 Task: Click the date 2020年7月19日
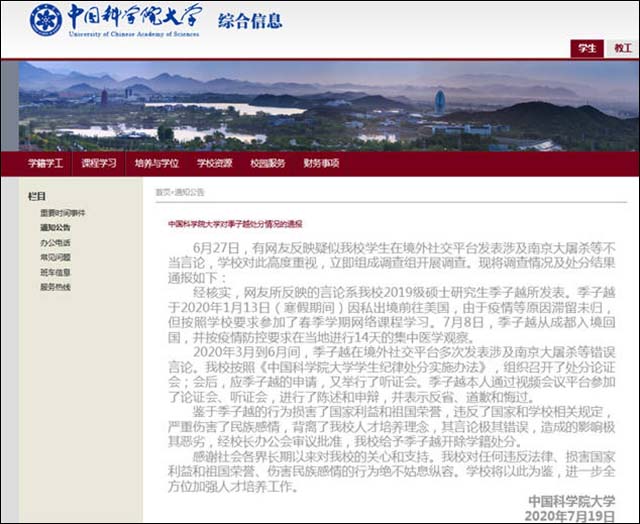[x=570, y=515]
